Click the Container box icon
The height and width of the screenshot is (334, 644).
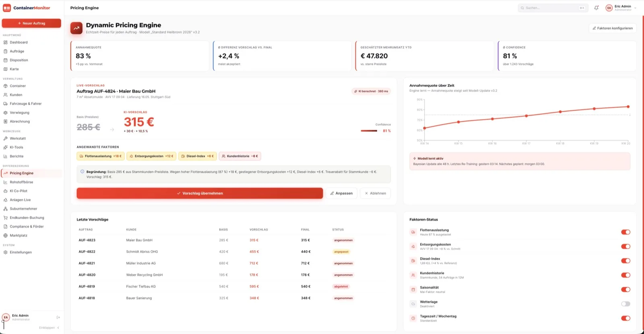6,86
